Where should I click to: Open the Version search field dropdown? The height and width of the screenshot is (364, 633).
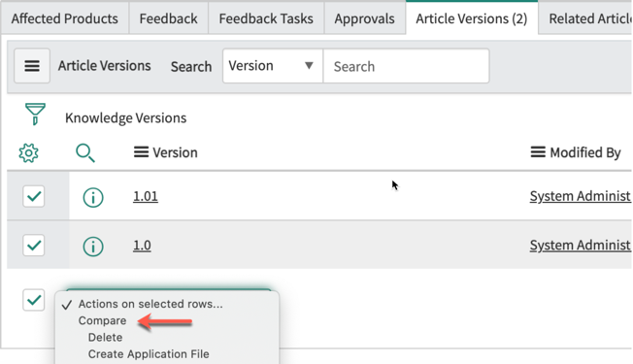[273, 66]
